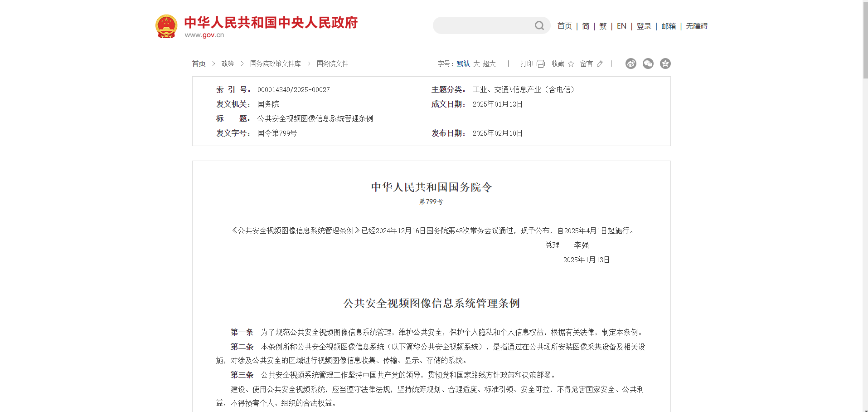Share page to Weibo

630,64
